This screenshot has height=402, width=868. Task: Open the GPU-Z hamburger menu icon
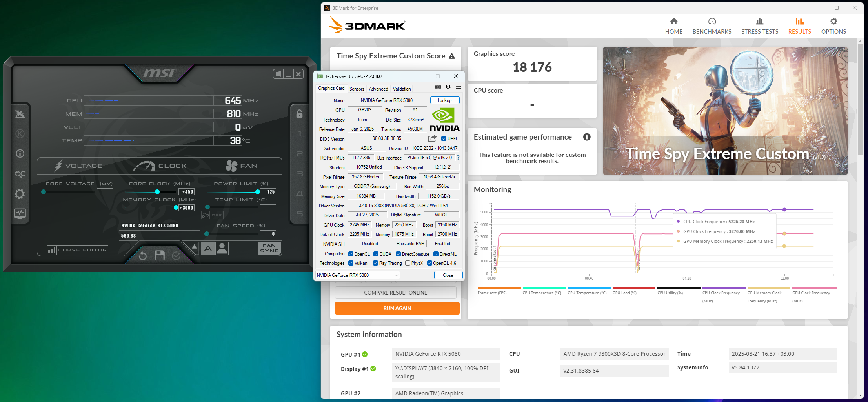pos(458,87)
